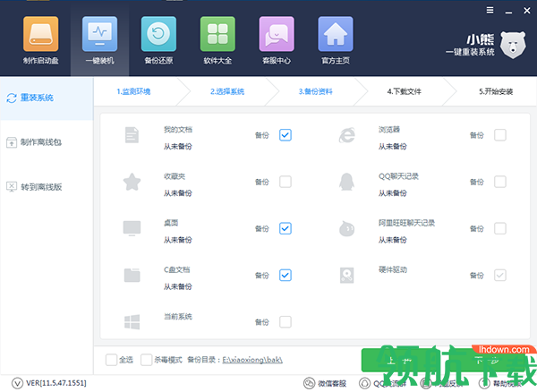Image resolution: width=537 pixels, height=392 pixels.
Task: Click the 浏览器 Internet Explorer icon
Action: click(x=347, y=135)
